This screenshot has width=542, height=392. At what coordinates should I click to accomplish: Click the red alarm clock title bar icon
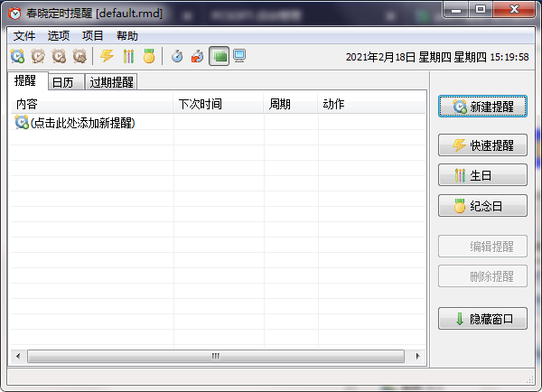pyautogui.click(x=14, y=14)
